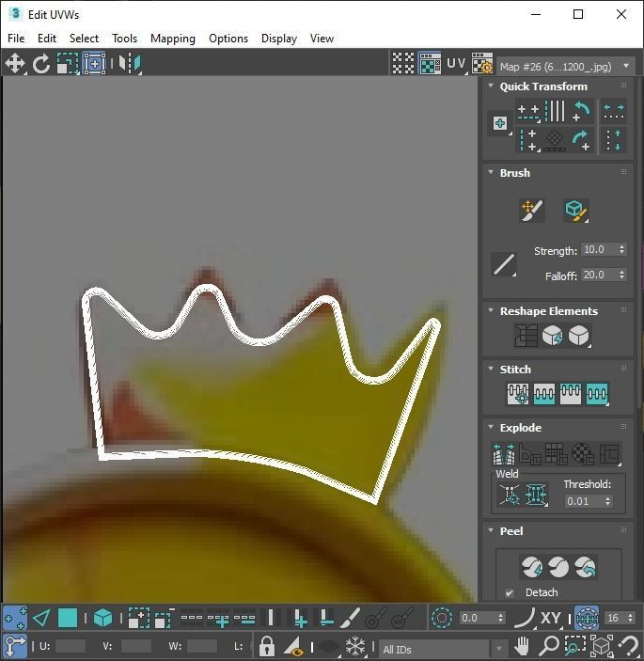
Task: Collapse the Peel rollout
Action: (491, 530)
